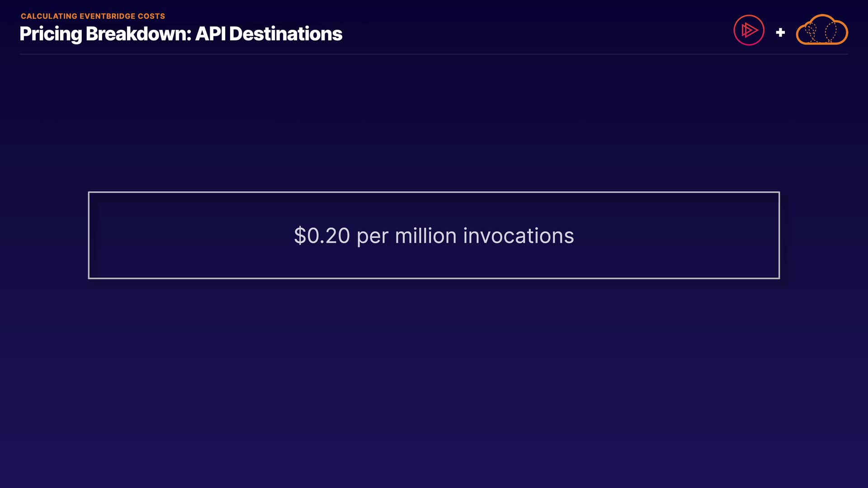Click the word "COSTS" in the subtitle
Viewport: 868px width, 488px height.
pos(151,16)
